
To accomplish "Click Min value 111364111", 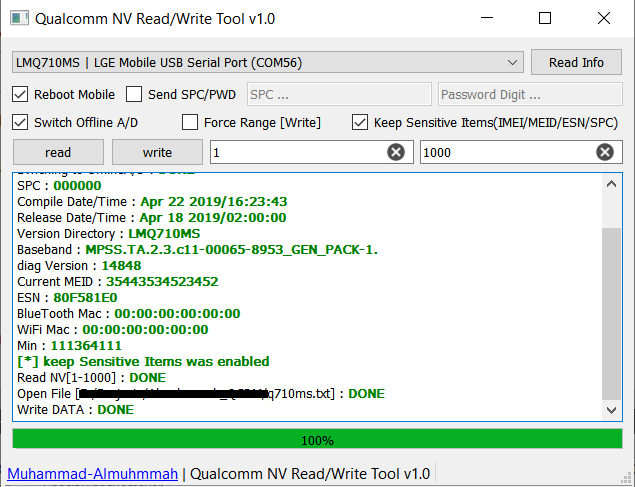I will pos(86,345).
